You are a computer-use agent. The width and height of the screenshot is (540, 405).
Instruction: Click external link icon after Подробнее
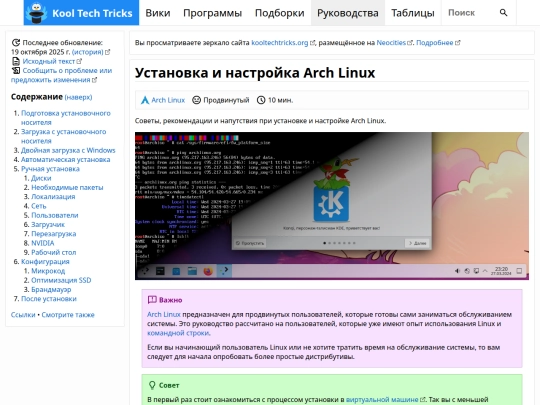click(x=457, y=43)
